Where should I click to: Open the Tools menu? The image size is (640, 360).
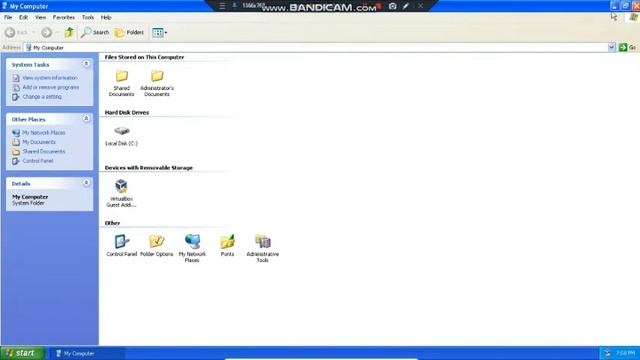[88, 18]
